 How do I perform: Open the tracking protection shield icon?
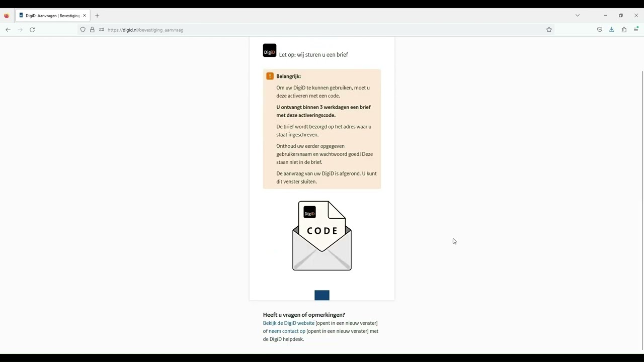(x=83, y=30)
